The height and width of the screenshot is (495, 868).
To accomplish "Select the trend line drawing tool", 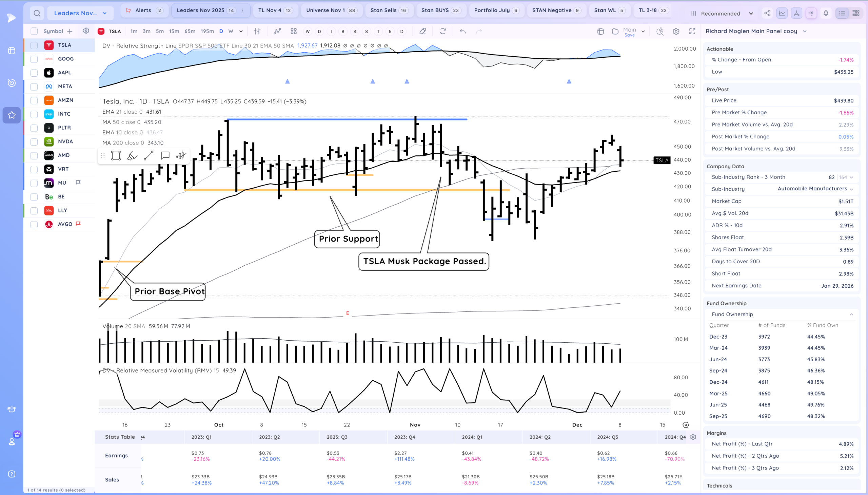I will [149, 156].
